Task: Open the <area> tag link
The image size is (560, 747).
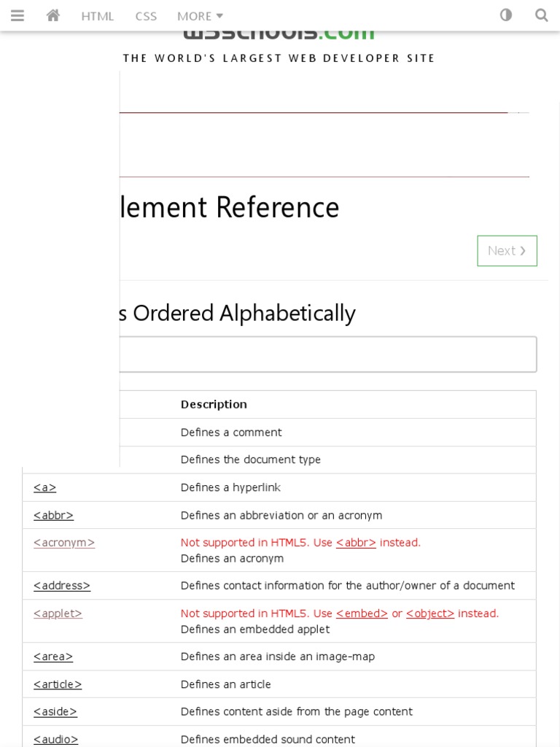Action: [53, 657]
